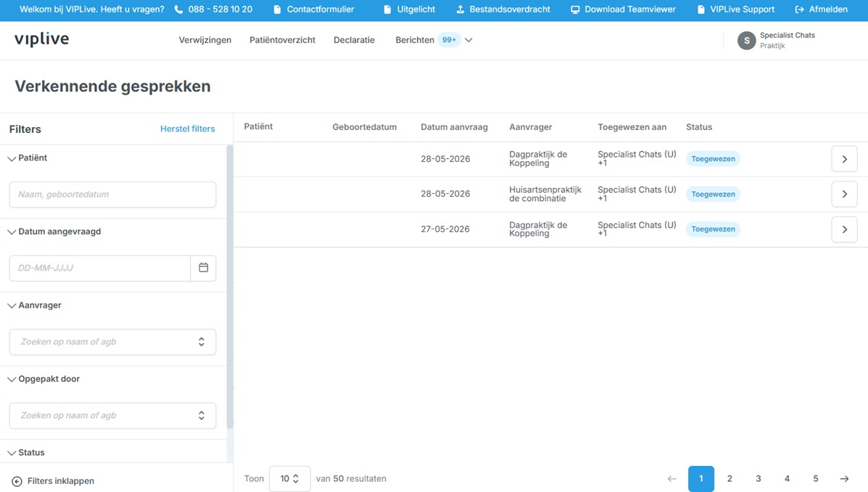Open the Declaratie menu

[355, 40]
